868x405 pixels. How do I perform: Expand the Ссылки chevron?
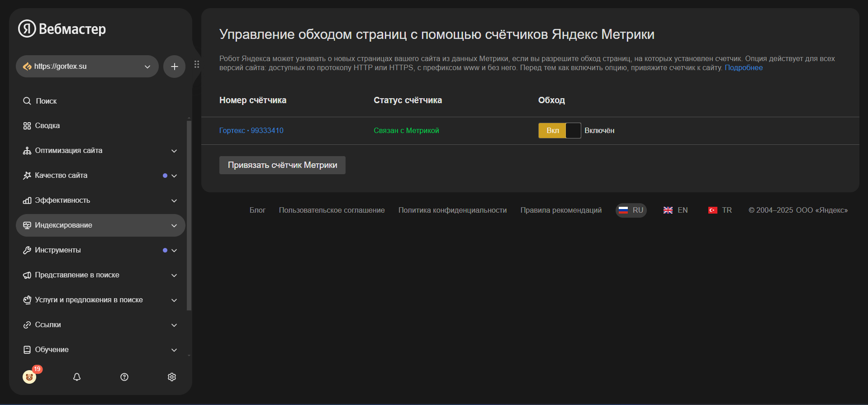click(174, 325)
